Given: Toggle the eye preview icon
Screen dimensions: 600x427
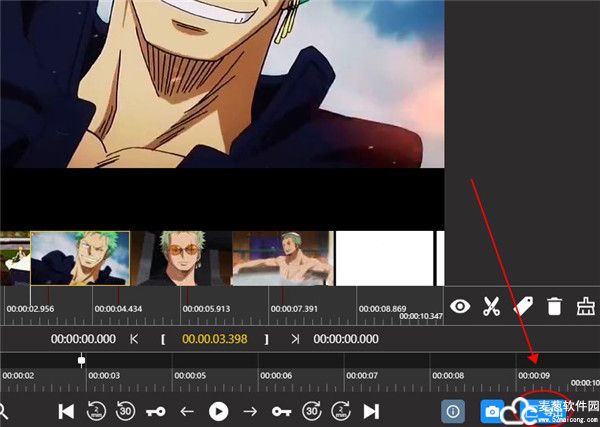Looking at the screenshot, I should 460,307.
